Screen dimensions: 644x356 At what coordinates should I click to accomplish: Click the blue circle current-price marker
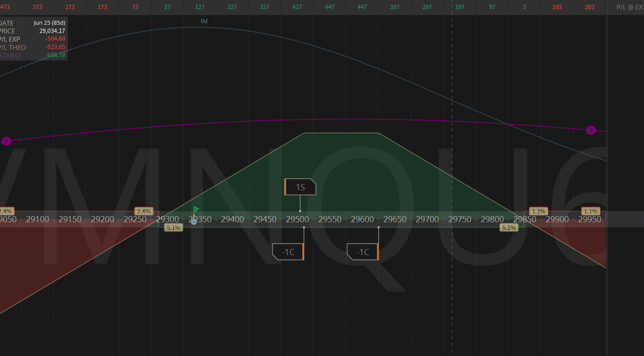(x=194, y=222)
